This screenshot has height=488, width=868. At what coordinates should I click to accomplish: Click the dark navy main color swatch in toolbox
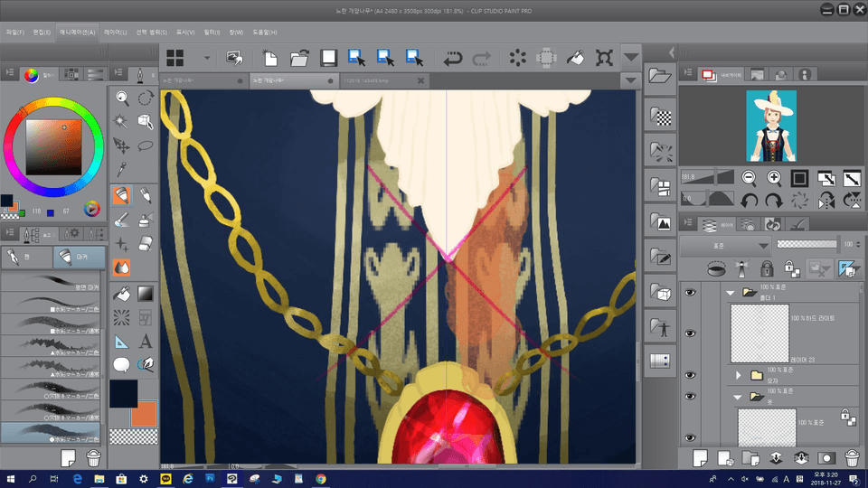124,394
